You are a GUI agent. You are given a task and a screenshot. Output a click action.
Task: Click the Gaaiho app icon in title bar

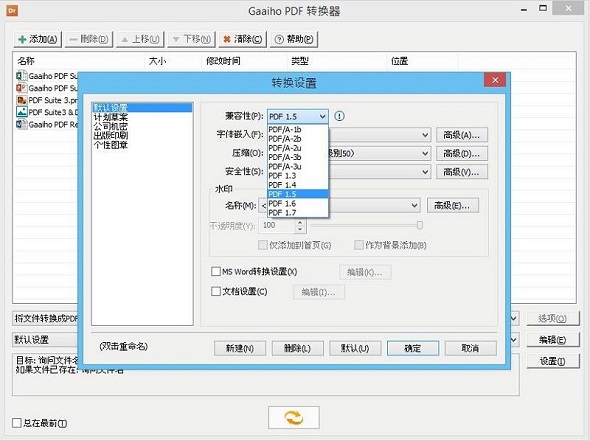[x=12, y=11]
